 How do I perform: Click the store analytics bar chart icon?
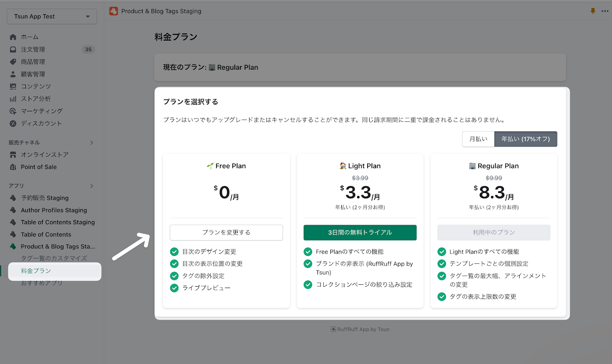[13, 99]
